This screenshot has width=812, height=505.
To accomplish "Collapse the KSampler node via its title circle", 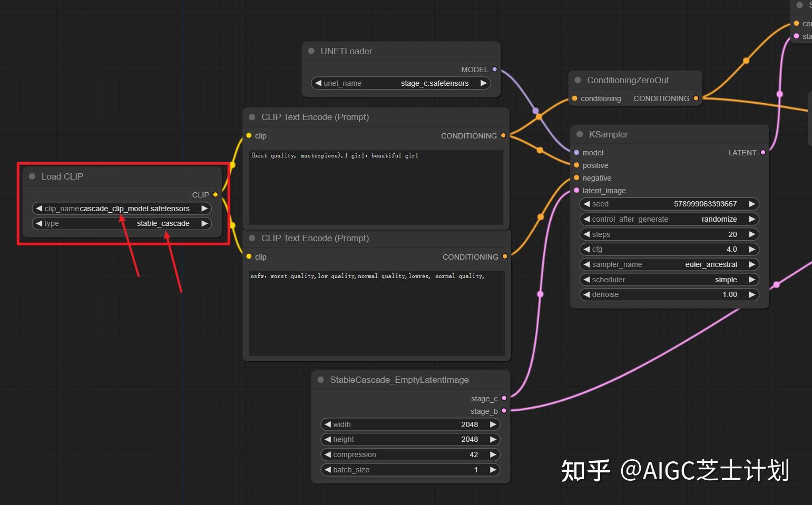I will point(579,134).
